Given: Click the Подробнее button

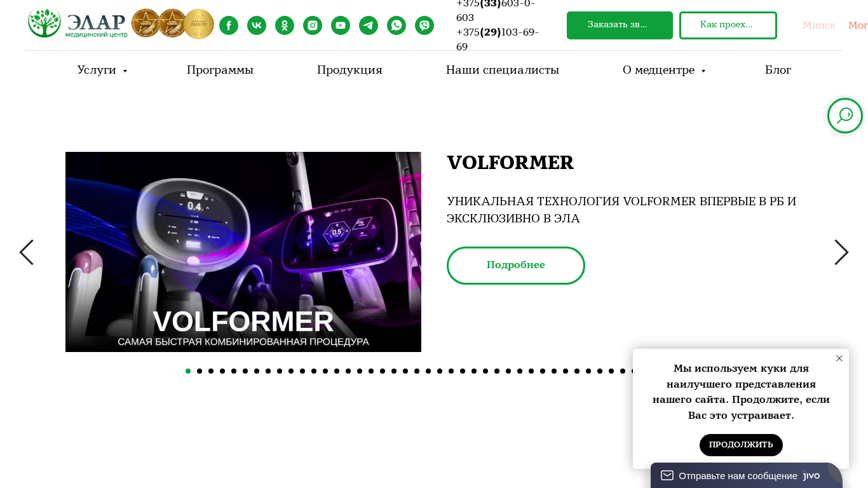Looking at the screenshot, I should tap(516, 266).
